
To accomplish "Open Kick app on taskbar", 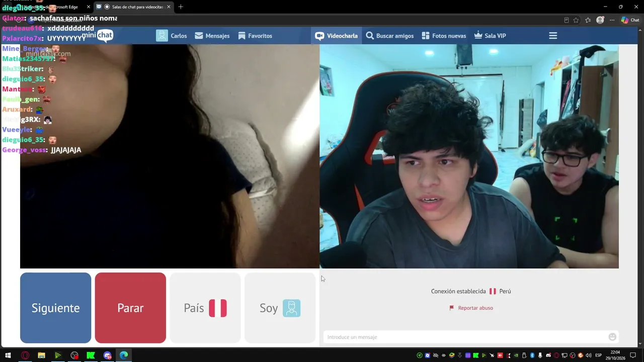I will pos(91,355).
